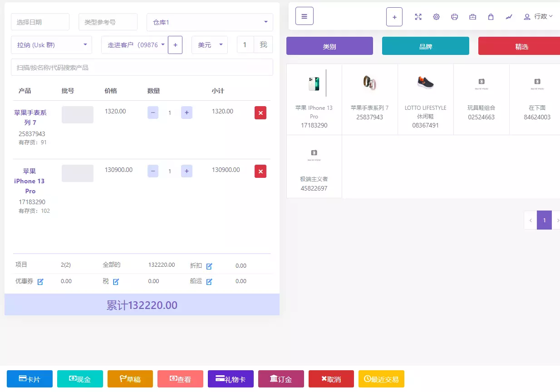This screenshot has width=560, height=392.
Task: Add new customer with plus button
Action: pos(175,45)
